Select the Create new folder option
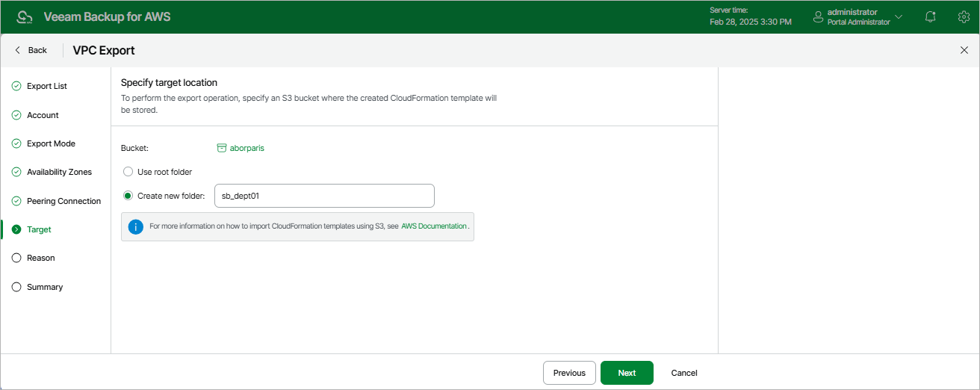980x390 pixels. [x=128, y=196]
